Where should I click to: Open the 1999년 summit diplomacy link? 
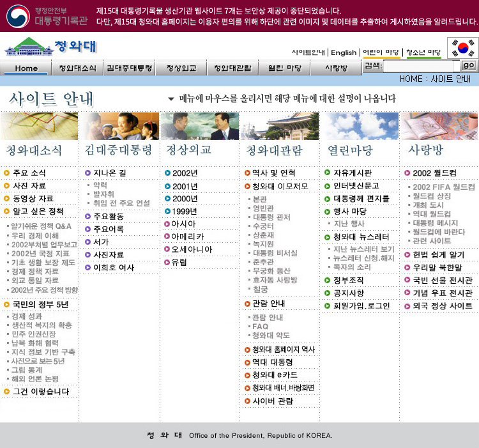[x=184, y=211]
